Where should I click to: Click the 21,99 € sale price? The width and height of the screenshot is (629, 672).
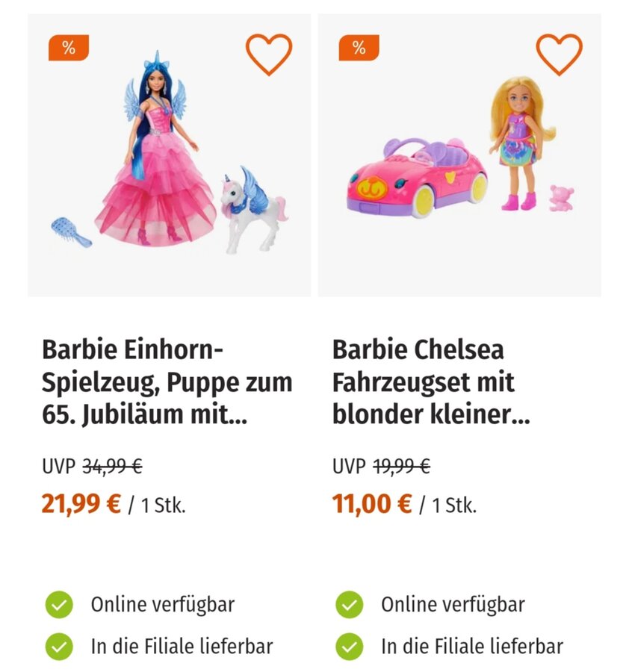click(x=81, y=504)
